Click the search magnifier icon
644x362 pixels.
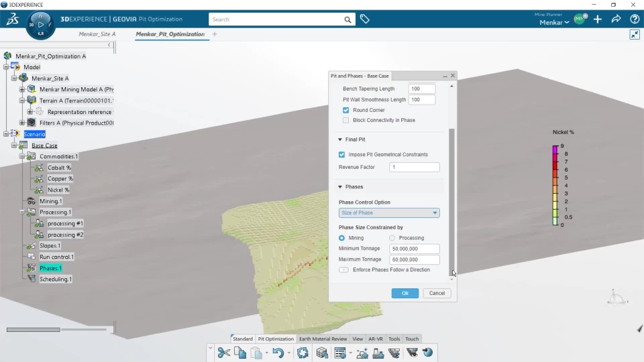tap(347, 19)
